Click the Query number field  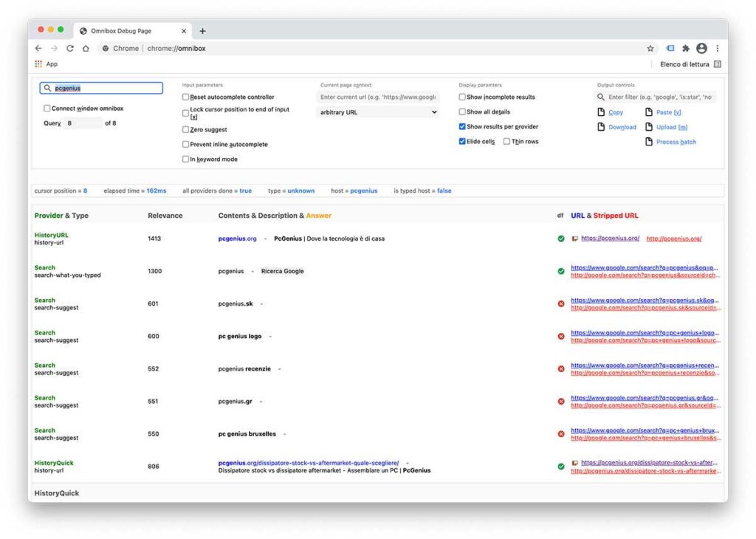click(x=83, y=123)
